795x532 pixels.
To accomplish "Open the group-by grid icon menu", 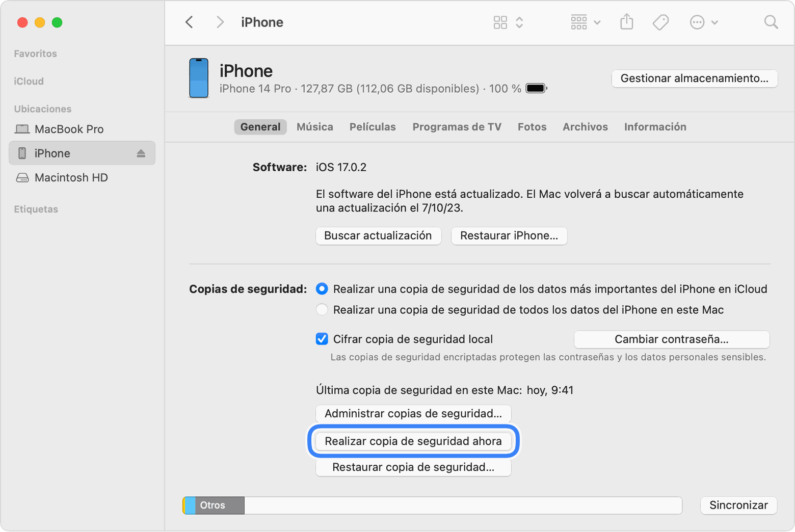I will (x=579, y=22).
